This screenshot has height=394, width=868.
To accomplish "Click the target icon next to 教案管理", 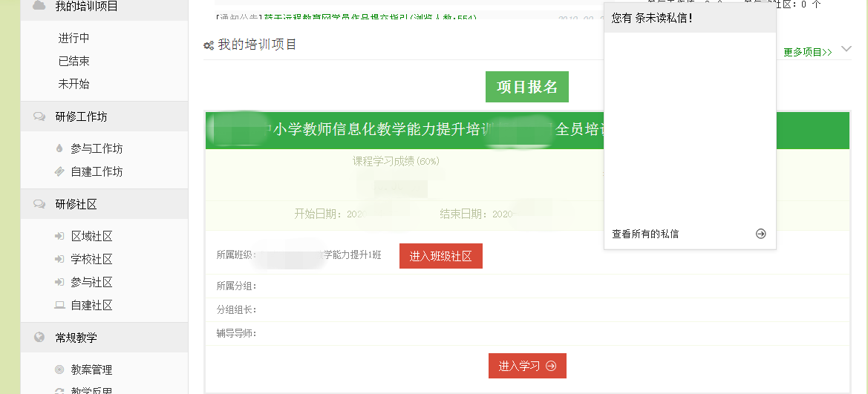I will pos(59,370).
